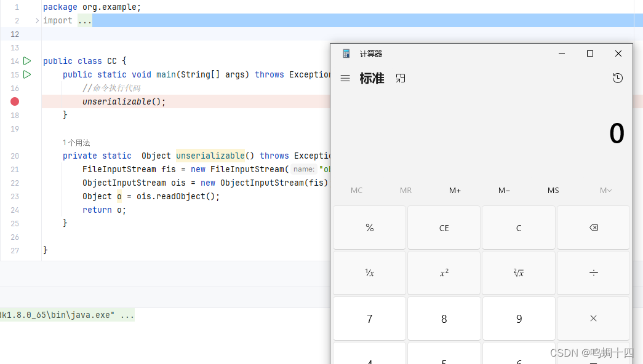Click line number 23 in the gutter
Viewport: 643px width, 364px height.
(x=15, y=196)
